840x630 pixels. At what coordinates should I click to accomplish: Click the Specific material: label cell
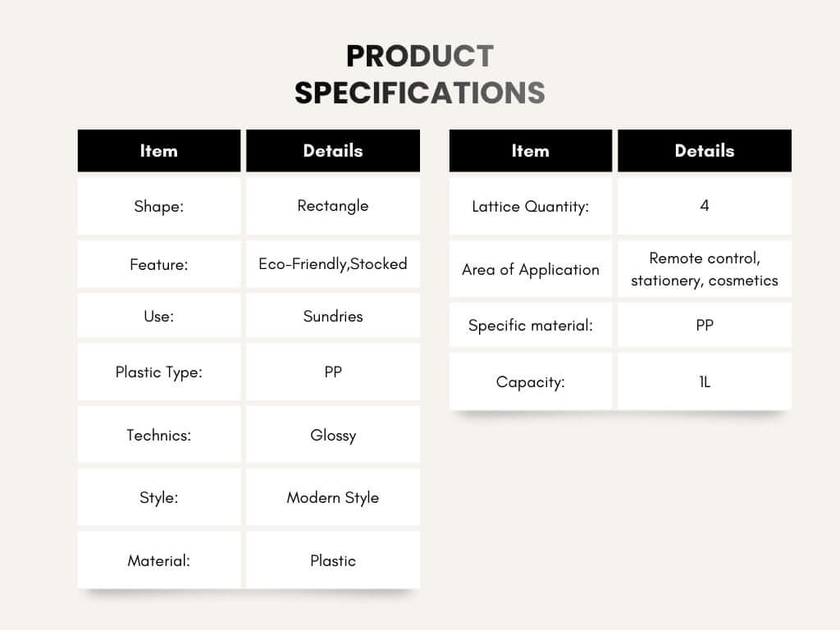pos(530,326)
